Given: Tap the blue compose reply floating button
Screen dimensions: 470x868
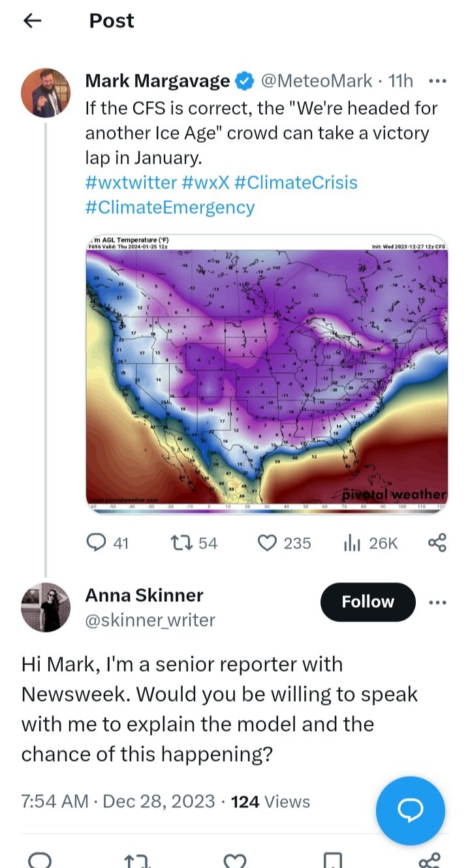Looking at the screenshot, I should tap(411, 811).
